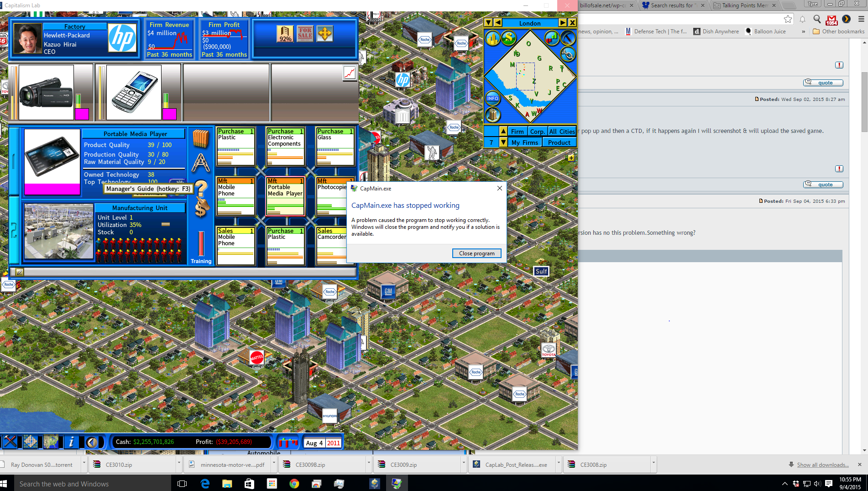
Task: Close the London minimap panel
Action: click(x=572, y=23)
